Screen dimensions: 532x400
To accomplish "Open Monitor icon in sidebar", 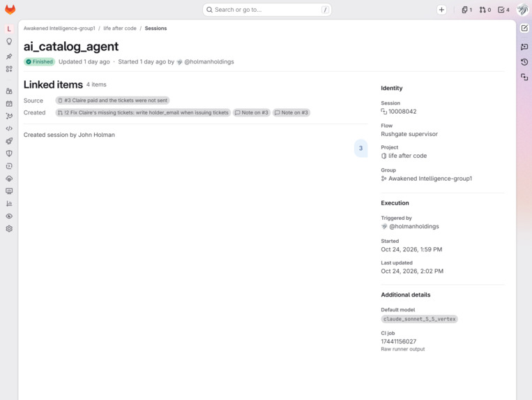I will 9,191.
